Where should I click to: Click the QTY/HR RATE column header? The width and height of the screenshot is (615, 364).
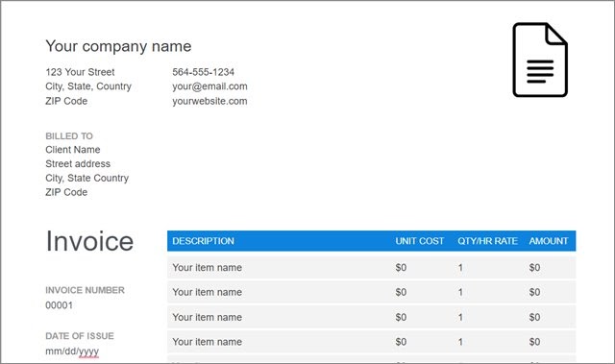487,241
